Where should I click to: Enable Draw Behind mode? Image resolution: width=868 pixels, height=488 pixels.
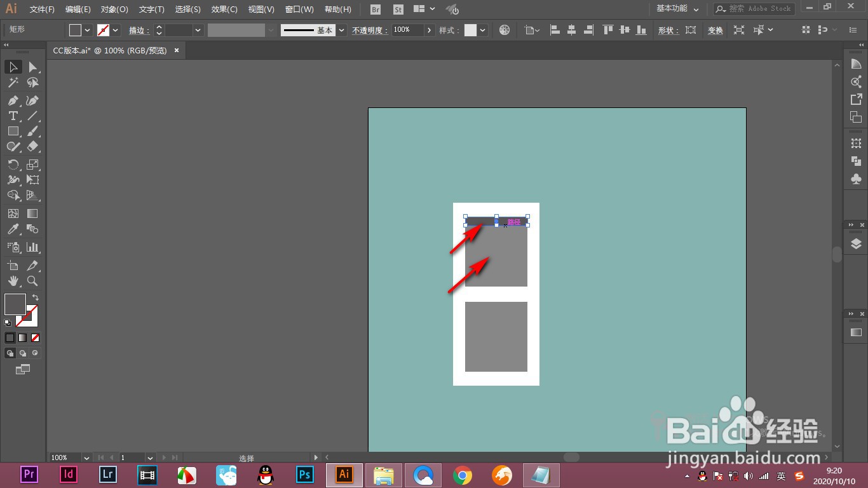point(23,353)
